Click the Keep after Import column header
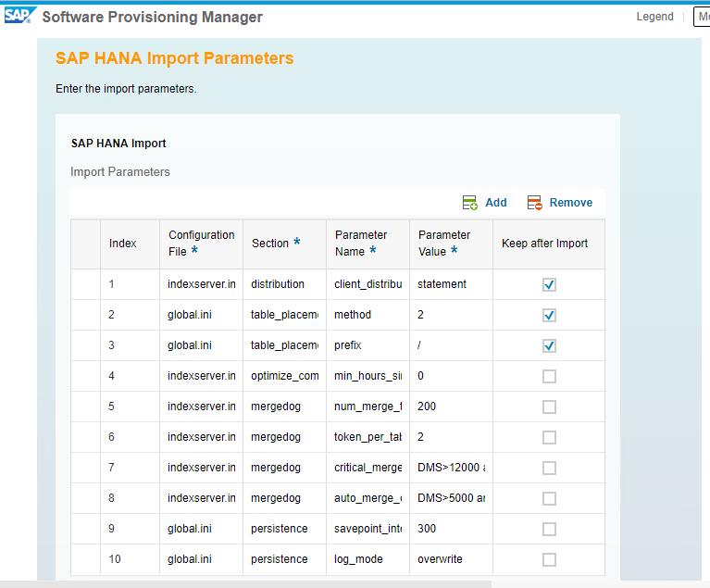This screenshot has width=710, height=588. point(549,244)
